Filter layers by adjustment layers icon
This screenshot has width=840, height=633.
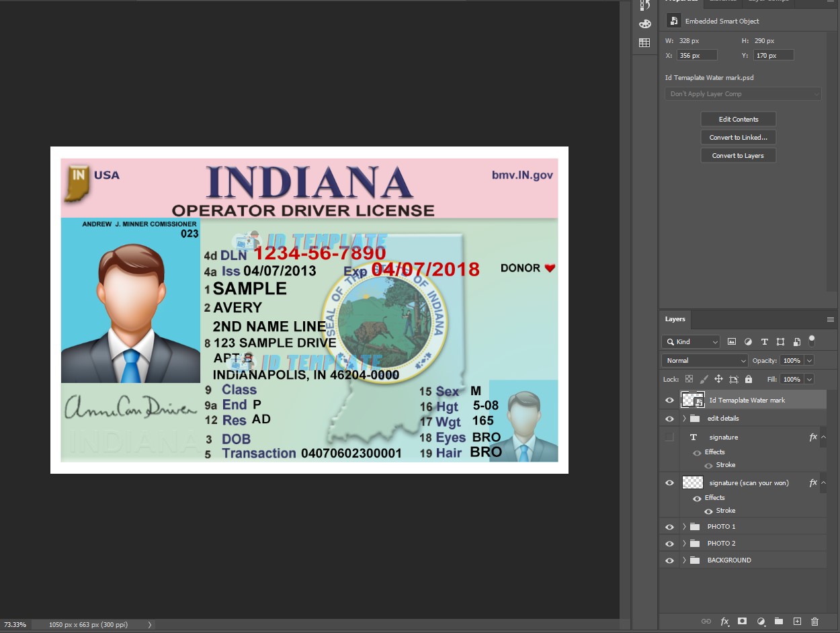[x=748, y=341]
